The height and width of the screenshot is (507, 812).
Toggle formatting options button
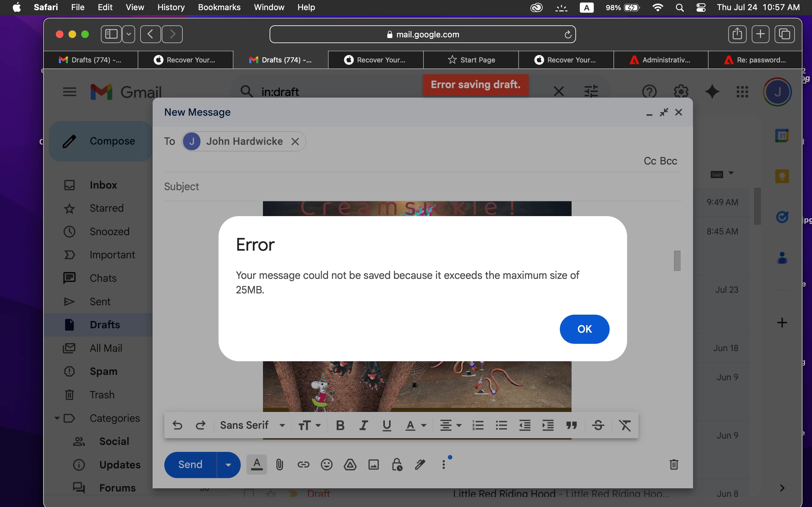coord(257,465)
